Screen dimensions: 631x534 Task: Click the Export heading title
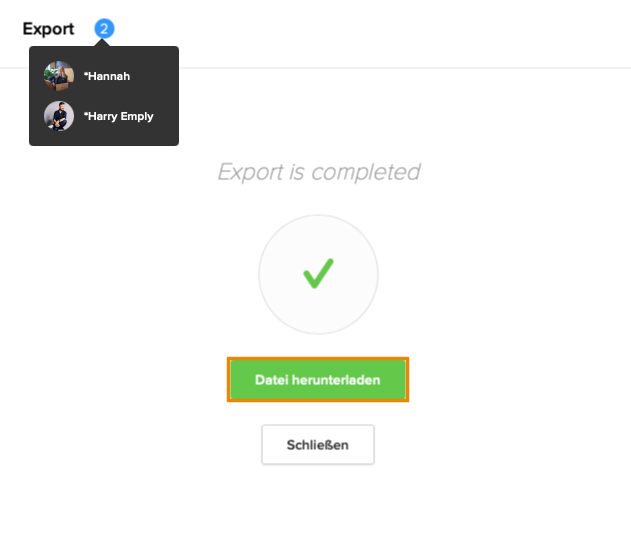(48, 29)
